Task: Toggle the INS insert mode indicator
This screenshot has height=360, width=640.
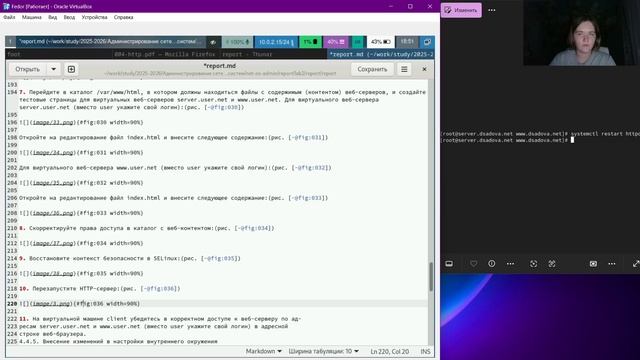Action: tap(425, 351)
